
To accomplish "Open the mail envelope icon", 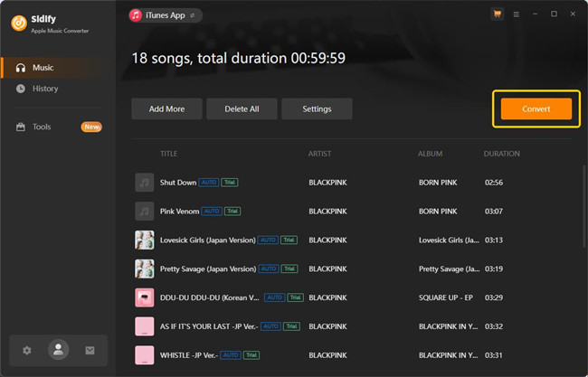I will 90,351.
